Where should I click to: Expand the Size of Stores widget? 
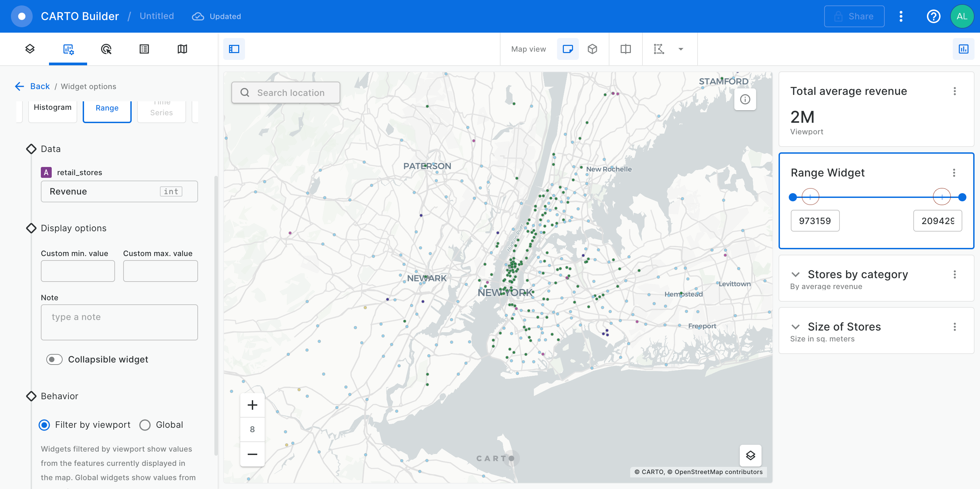(795, 327)
